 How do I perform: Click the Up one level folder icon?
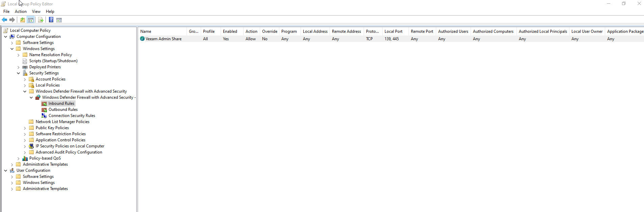[x=22, y=20]
